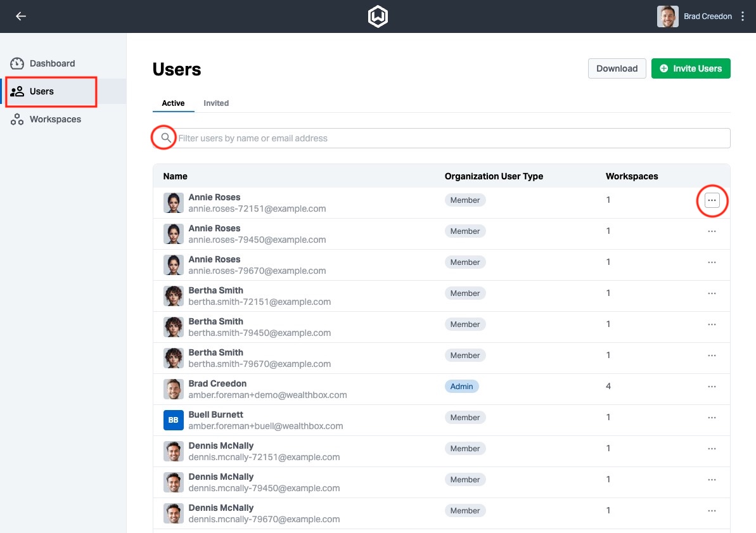Open the Dashboard gauge icon in sidebar
Image resolution: width=756 pixels, height=533 pixels.
17,63
